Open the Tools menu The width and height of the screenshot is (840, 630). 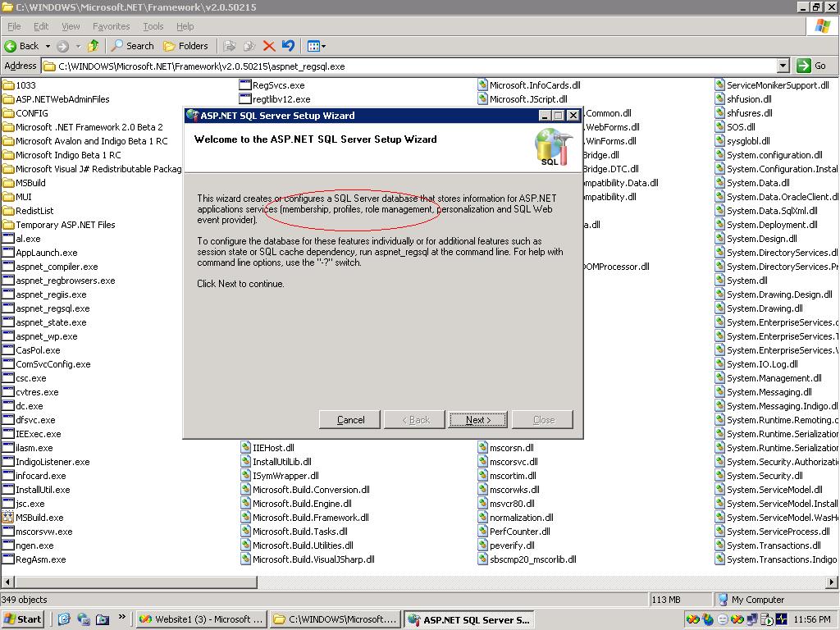(153, 26)
